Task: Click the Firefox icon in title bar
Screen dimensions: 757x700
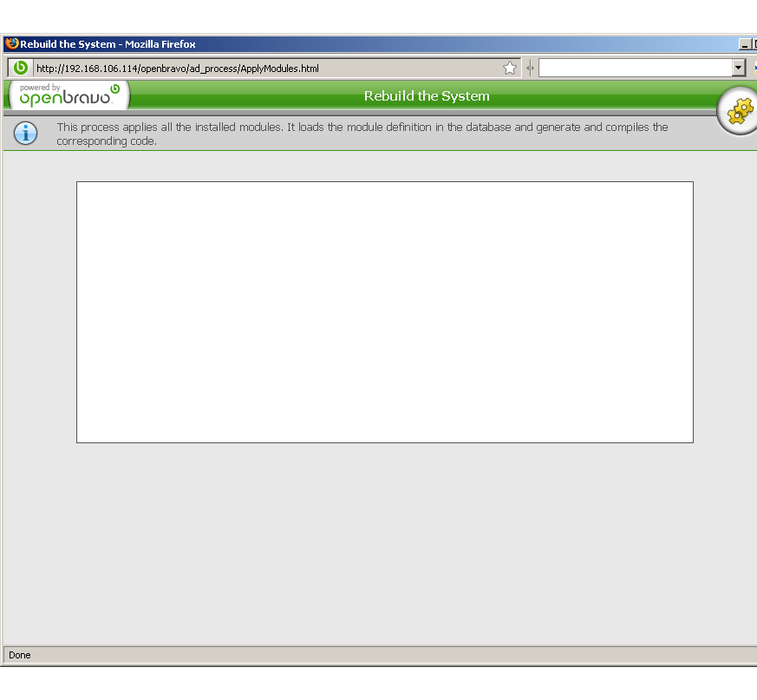Action: pos(12,43)
